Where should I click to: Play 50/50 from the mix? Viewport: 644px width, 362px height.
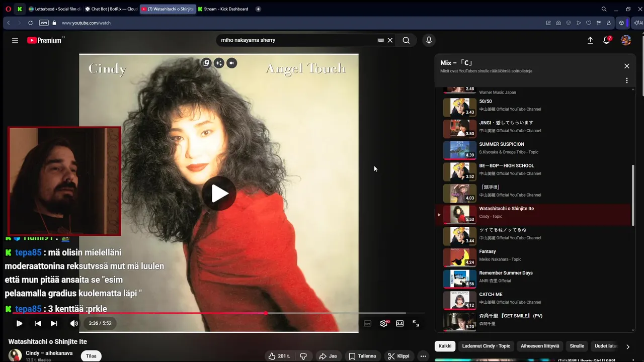point(533,107)
